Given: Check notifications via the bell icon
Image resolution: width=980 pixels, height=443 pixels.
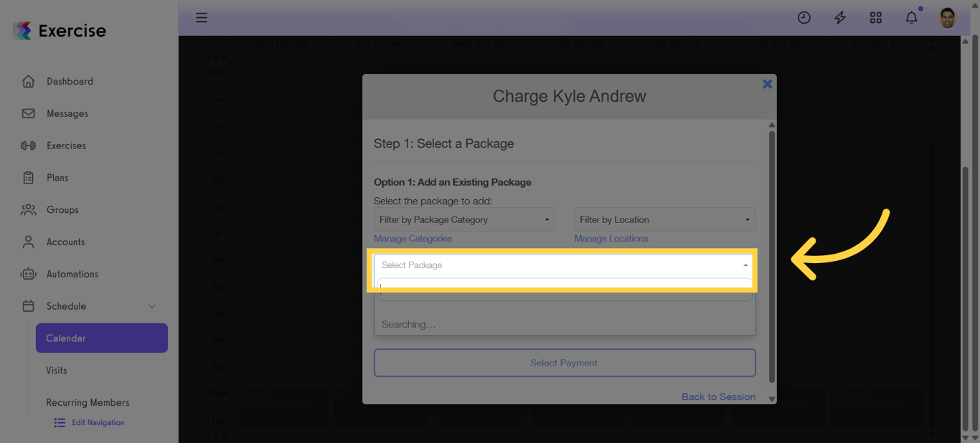Looking at the screenshot, I should pyautogui.click(x=911, y=17).
